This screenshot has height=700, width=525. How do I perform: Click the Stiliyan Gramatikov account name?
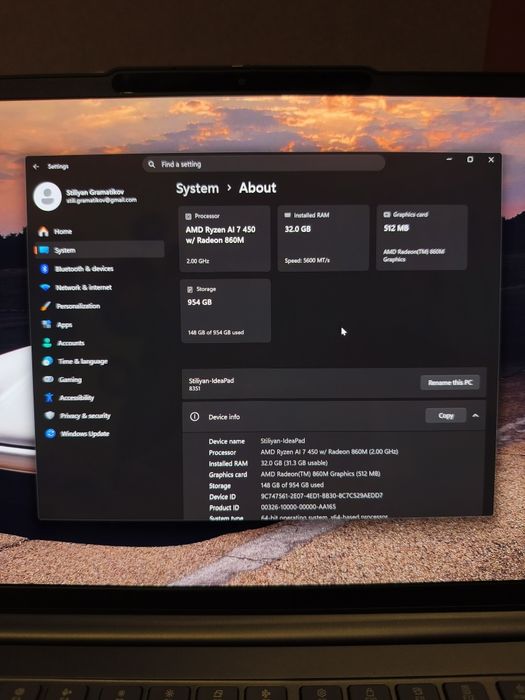(x=95, y=192)
